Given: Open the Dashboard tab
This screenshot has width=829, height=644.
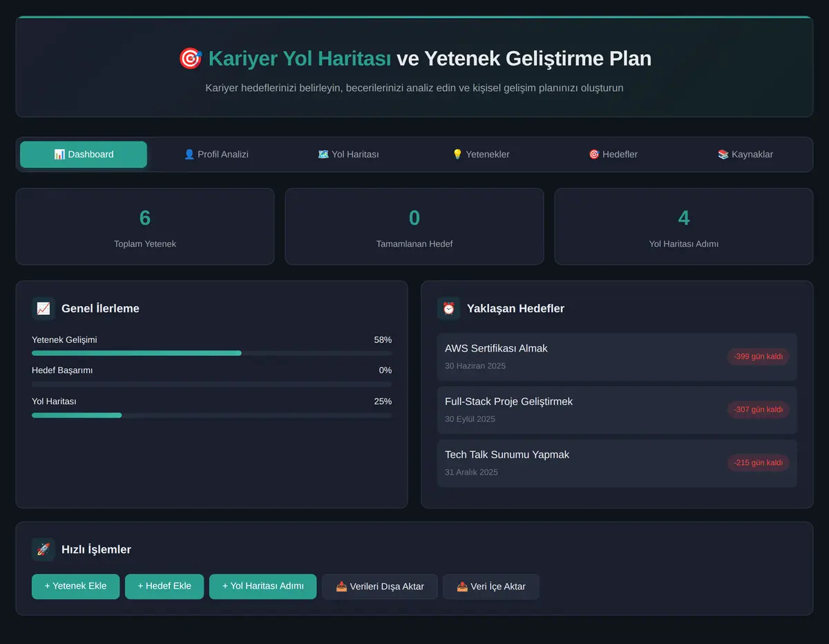Looking at the screenshot, I should [x=84, y=154].
